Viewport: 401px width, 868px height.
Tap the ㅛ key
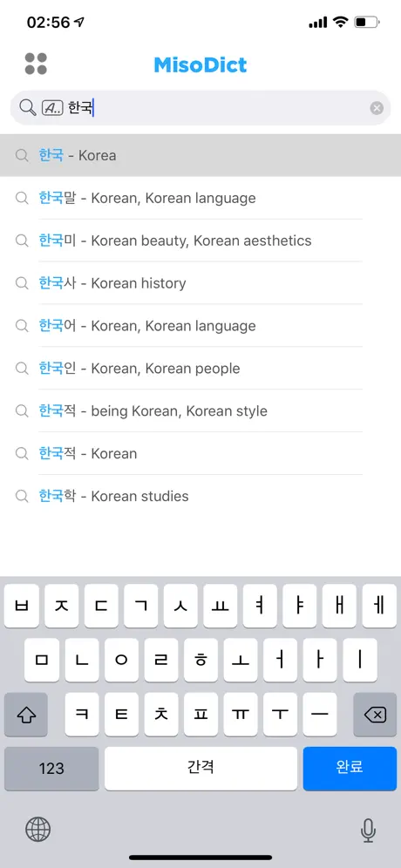point(221,606)
